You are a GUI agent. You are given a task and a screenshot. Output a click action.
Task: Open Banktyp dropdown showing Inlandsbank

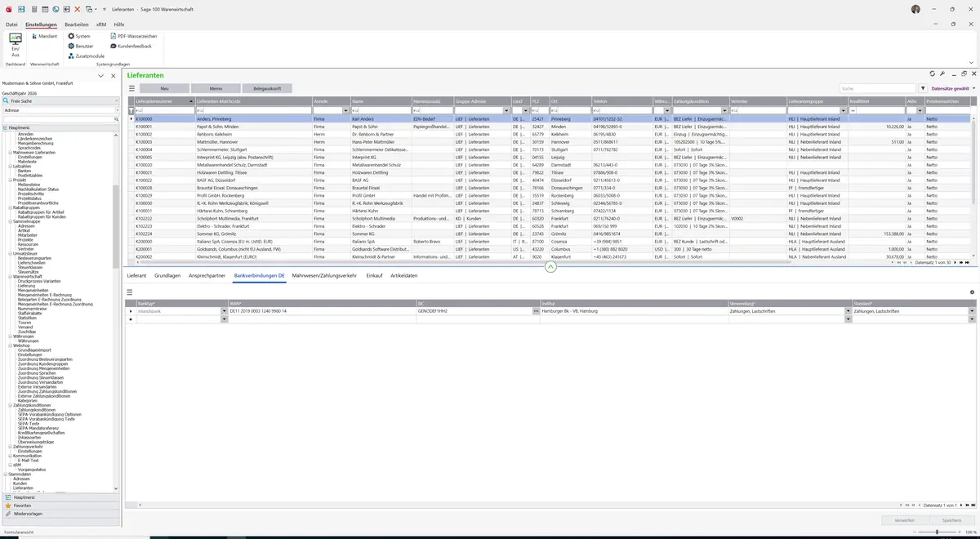[225, 311]
